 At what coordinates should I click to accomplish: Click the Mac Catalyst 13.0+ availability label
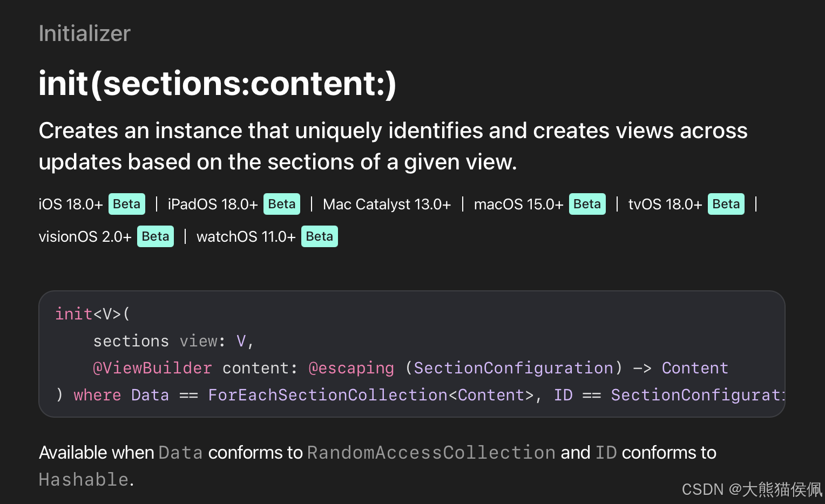pyautogui.click(x=387, y=205)
